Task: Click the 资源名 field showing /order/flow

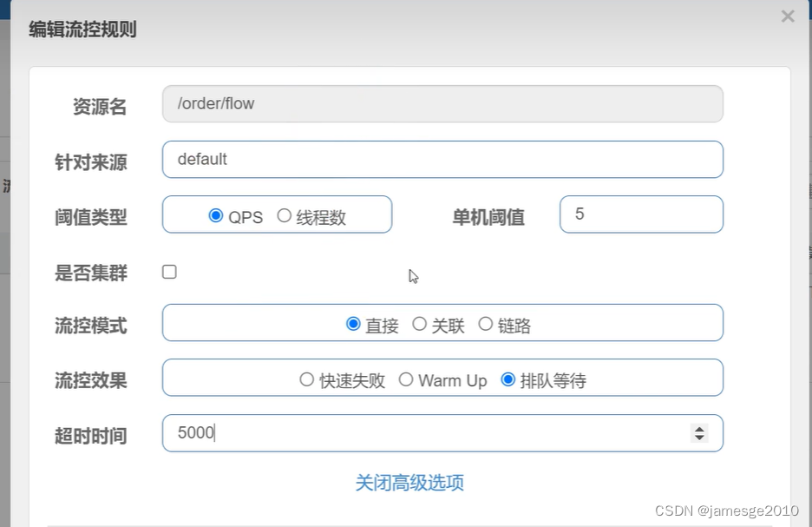Action: [x=442, y=103]
